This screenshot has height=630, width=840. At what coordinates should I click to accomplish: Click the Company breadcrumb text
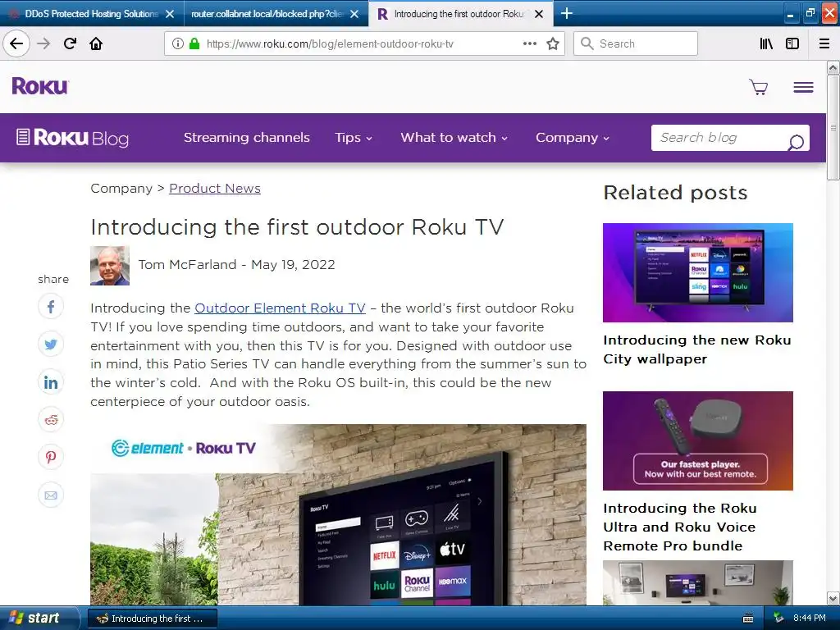pos(121,189)
